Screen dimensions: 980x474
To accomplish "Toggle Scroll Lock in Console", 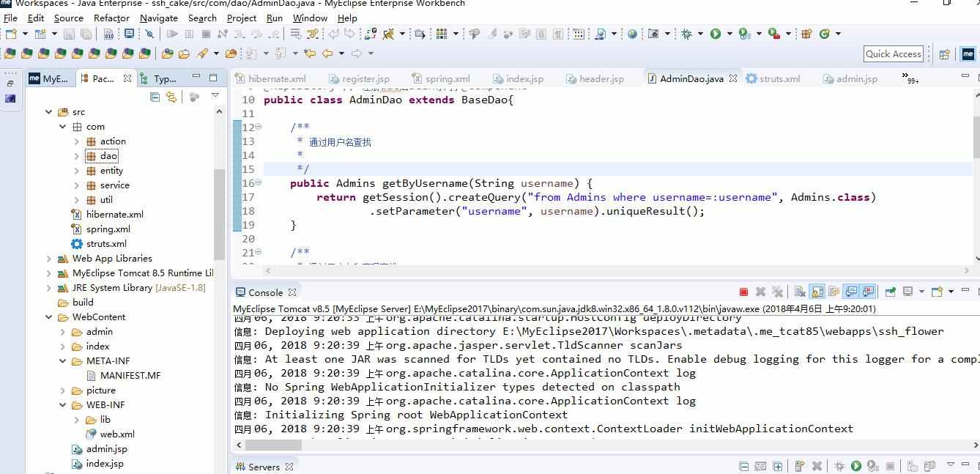I will (x=817, y=292).
